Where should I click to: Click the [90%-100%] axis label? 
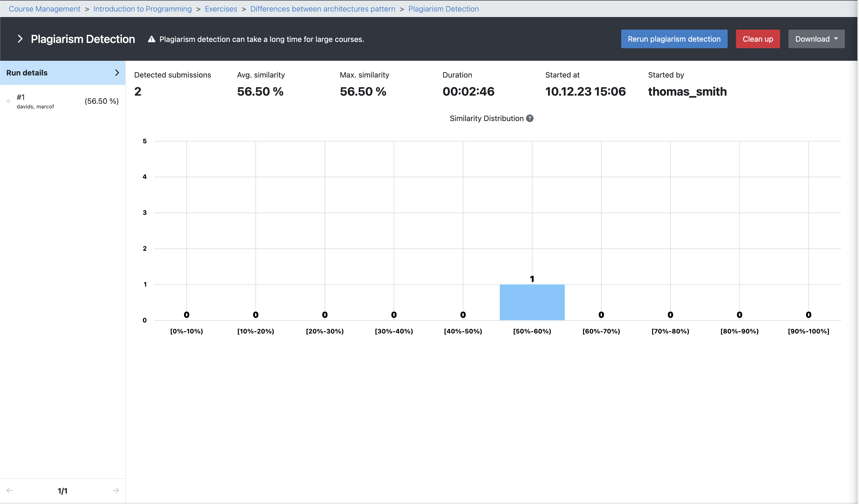[x=808, y=331]
